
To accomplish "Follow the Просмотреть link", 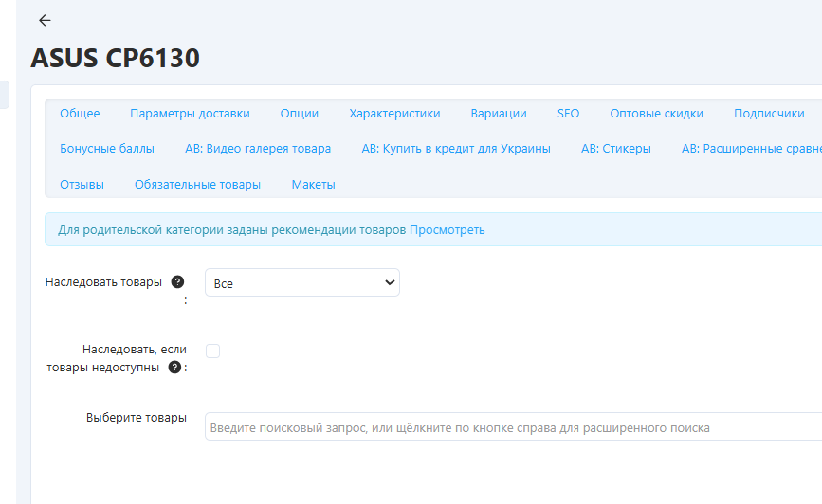I will [448, 230].
